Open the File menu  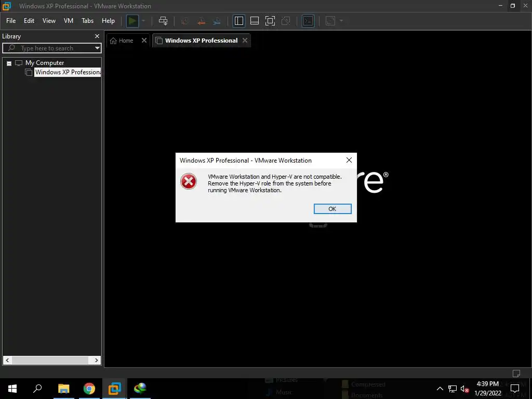pos(11,21)
